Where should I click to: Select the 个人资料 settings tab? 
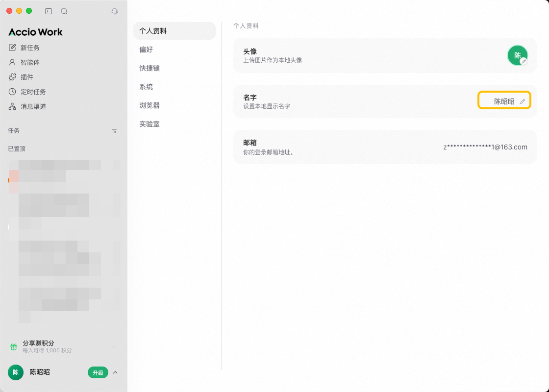coord(175,31)
